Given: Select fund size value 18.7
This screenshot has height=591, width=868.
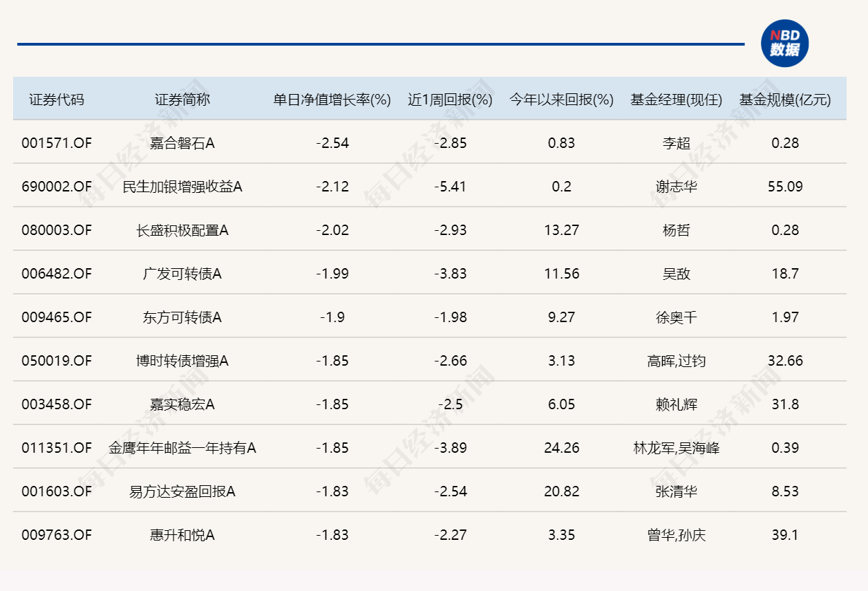Looking at the screenshot, I should click(785, 274).
